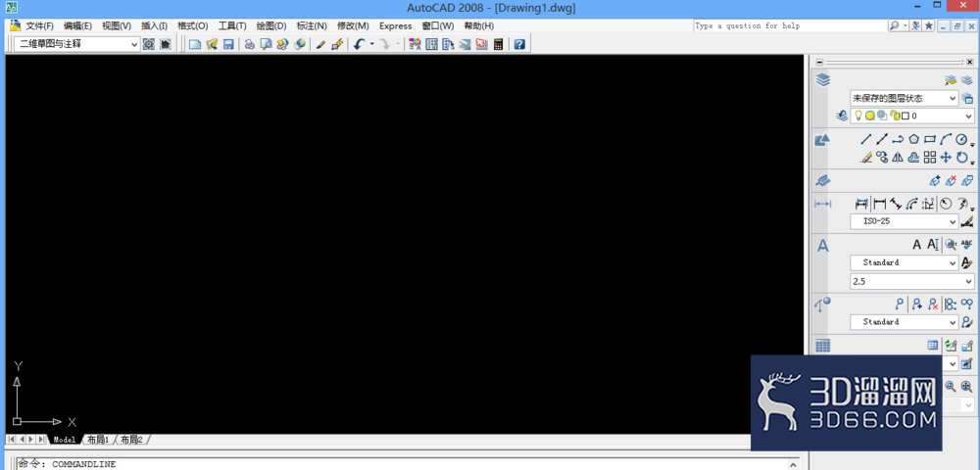
Task: Click layer 0 color swatch square
Action: (x=905, y=117)
